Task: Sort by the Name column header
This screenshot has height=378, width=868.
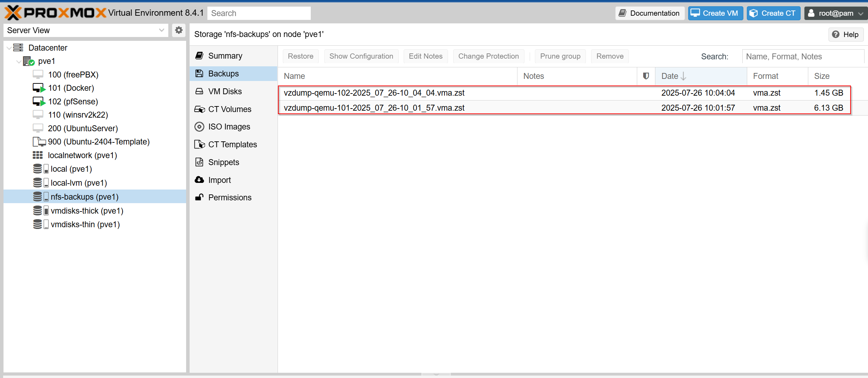Action: pyautogui.click(x=397, y=76)
